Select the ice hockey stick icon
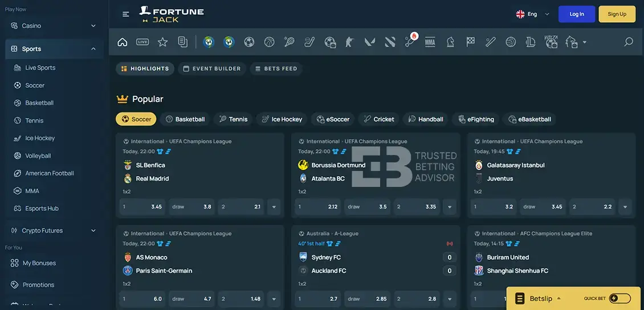Screen dimensions: 644x310 [x=309, y=42]
